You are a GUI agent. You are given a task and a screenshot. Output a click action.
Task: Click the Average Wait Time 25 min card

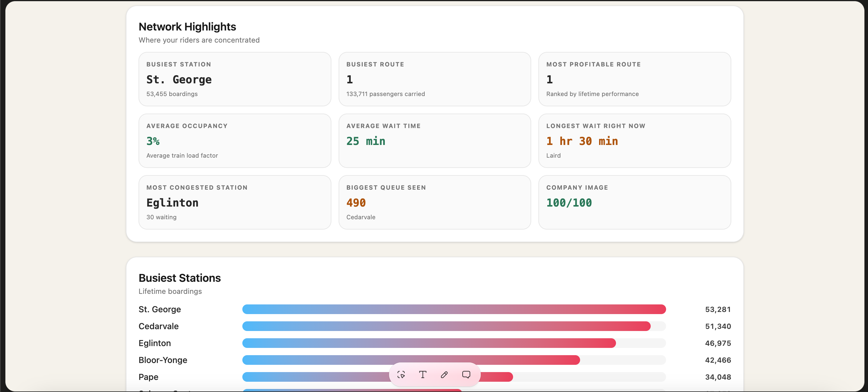coord(435,140)
